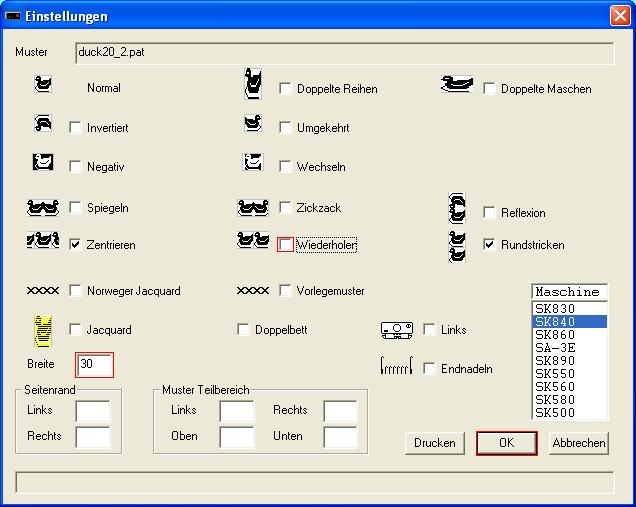Tick the Norweger Jacquard checkbox

tap(75, 290)
